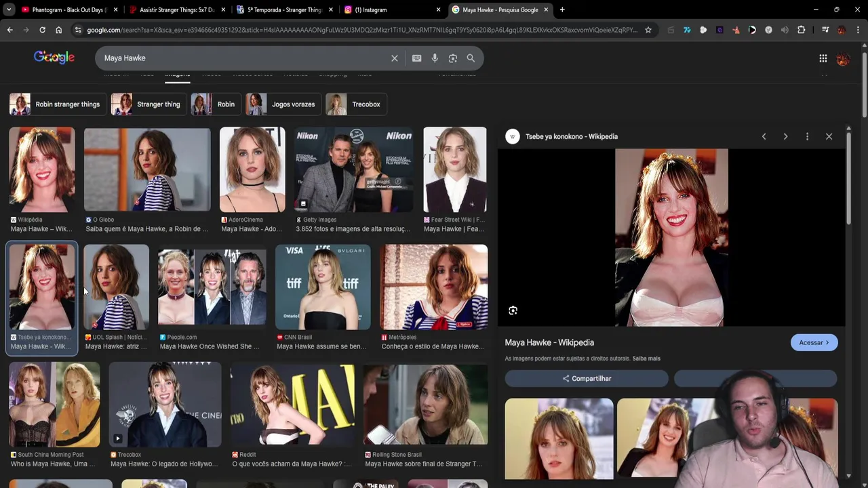Open the 7TV extension
The width and height of the screenshot is (868, 488).
tap(687, 30)
